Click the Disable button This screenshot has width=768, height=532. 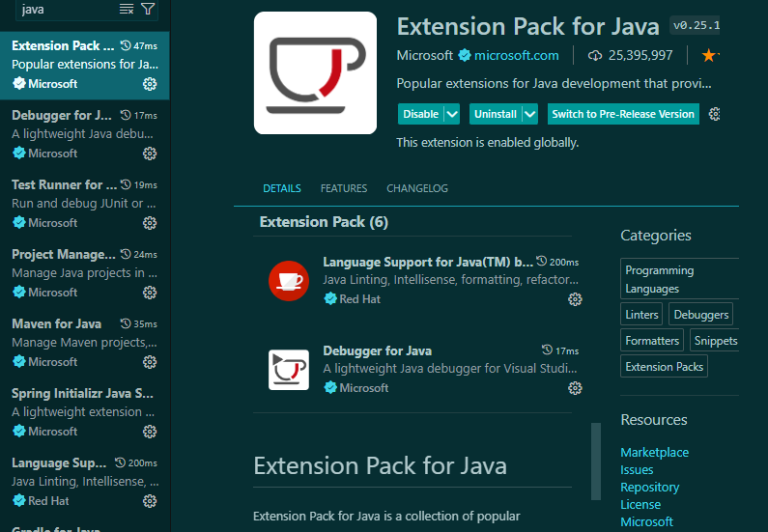click(x=421, y=114)
